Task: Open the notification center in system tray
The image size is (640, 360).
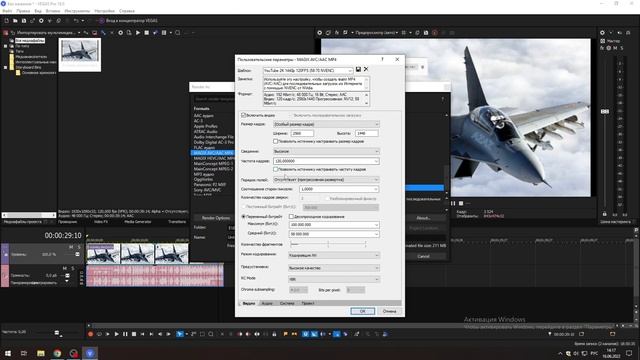Action: 629,353
